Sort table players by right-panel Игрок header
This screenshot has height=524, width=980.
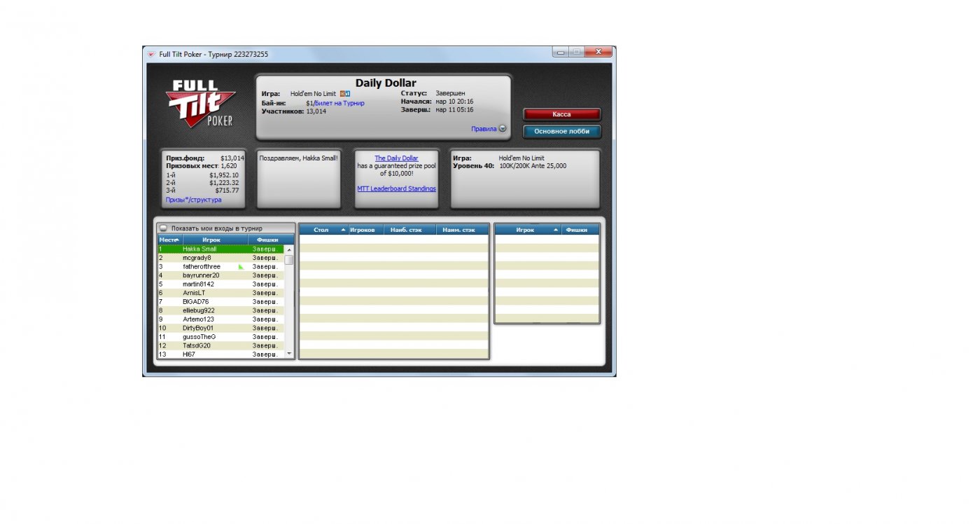(528, 230)
